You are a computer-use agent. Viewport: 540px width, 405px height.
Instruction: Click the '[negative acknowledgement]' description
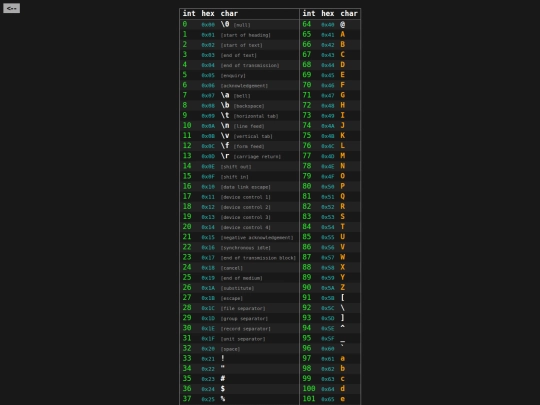point(257,238)
